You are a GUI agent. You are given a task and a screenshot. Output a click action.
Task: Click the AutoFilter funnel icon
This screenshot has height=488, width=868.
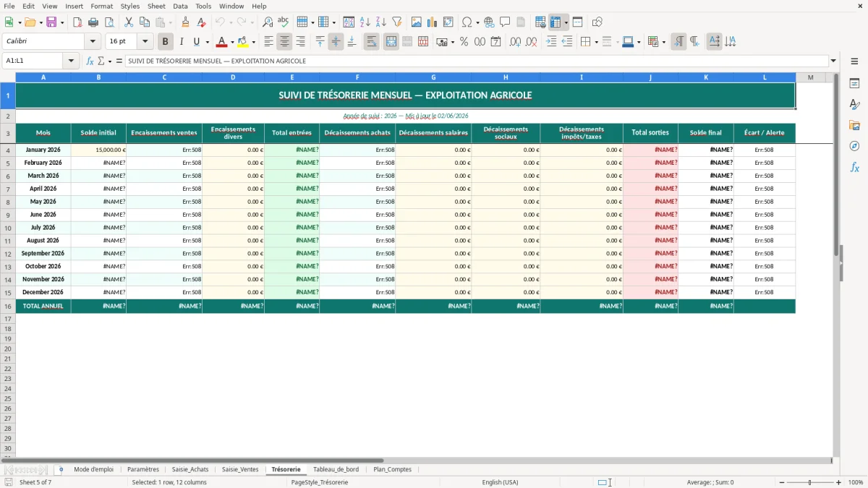[396, 22]
